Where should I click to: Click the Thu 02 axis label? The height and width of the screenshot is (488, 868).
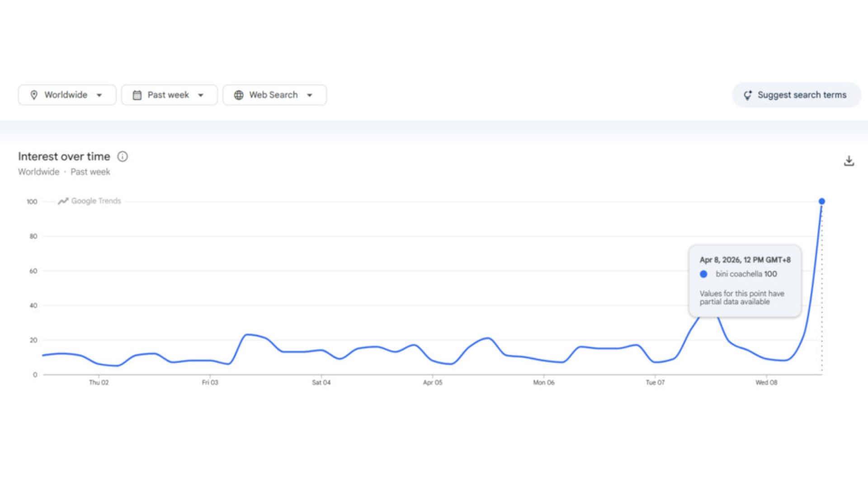(x=99, y=382)
